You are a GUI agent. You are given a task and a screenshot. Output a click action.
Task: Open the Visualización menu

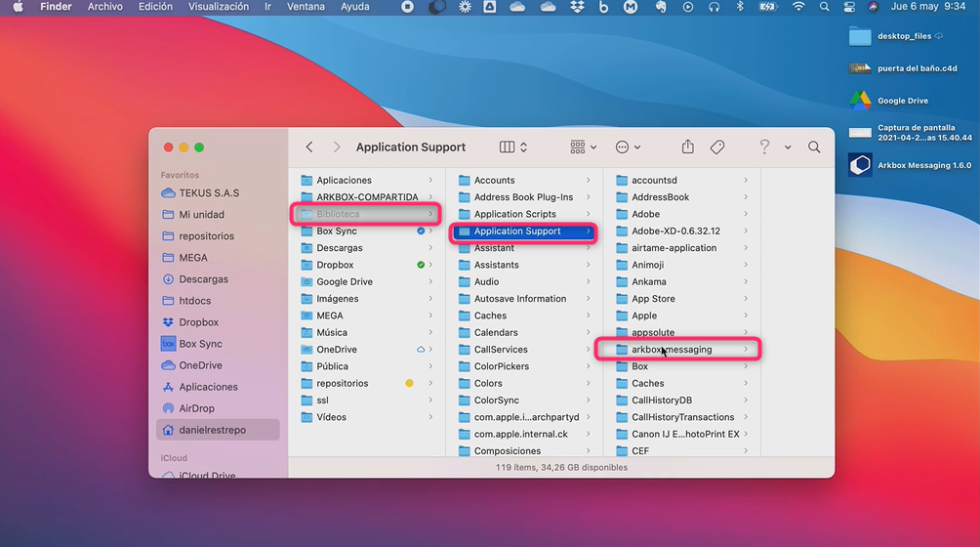(x=218, y=7)
